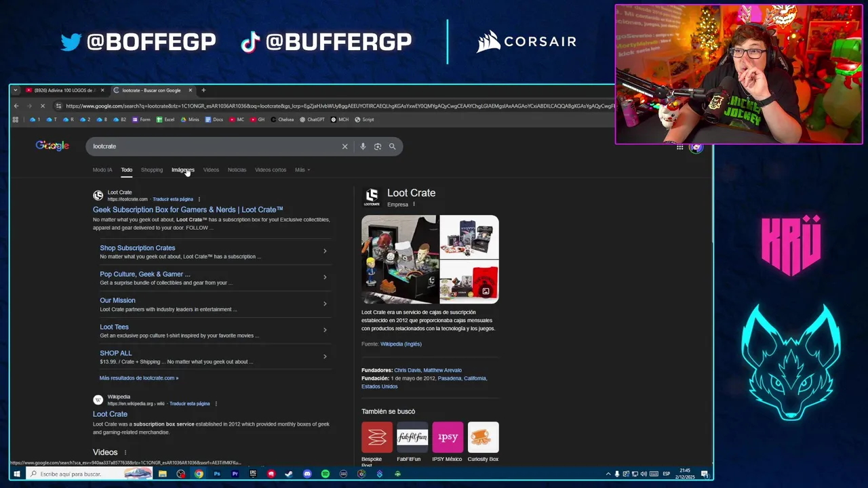Open Discord from the taskbar

(307, 474)
